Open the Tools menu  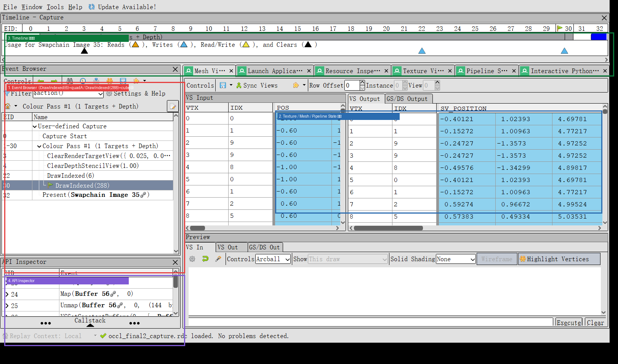55,7
